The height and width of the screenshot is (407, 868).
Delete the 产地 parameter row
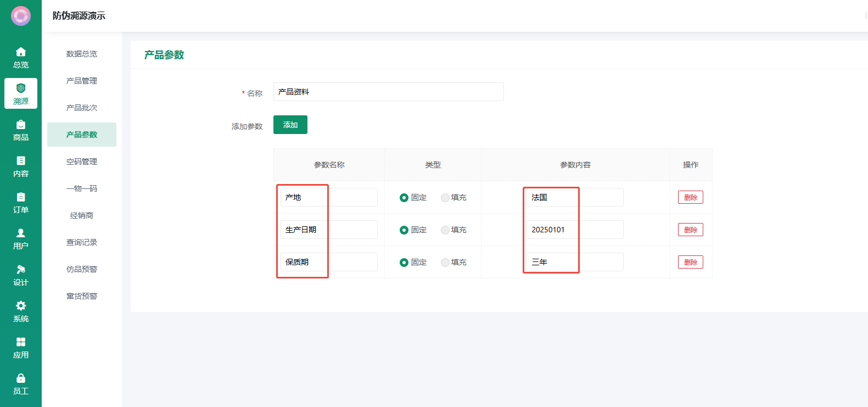click(x=690, y=198)
